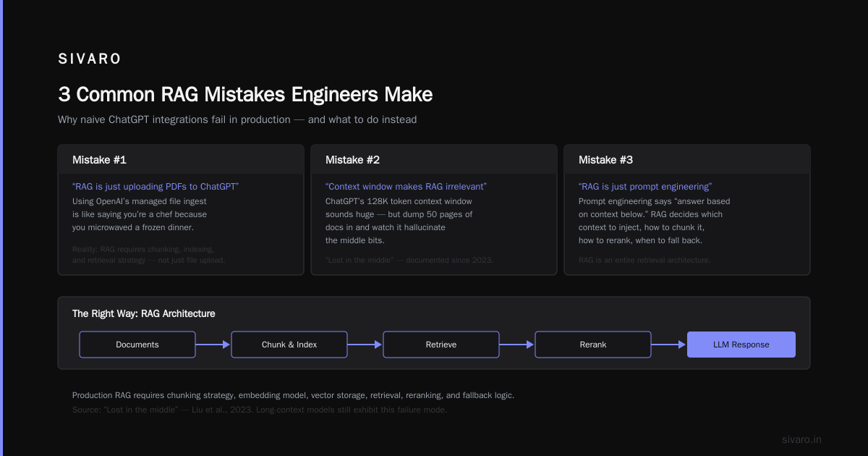
Task: Click the arrow pointing to LLM Response
Action: tap(669, 345)
